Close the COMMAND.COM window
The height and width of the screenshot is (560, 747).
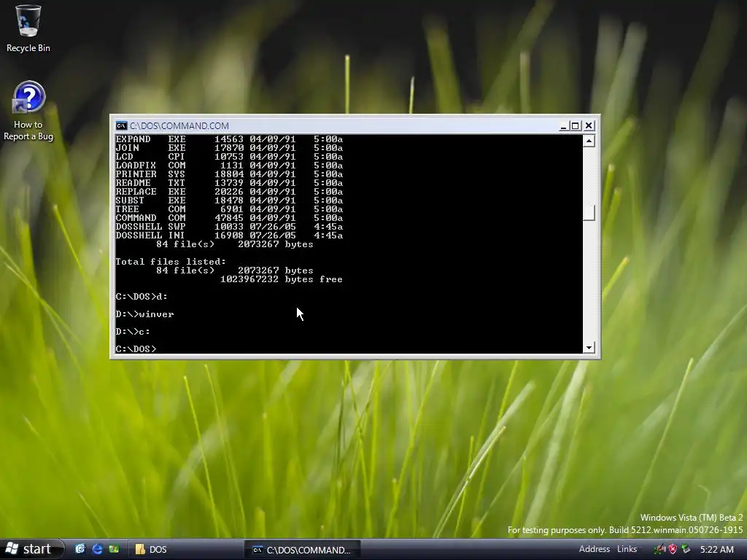[589, 125]
